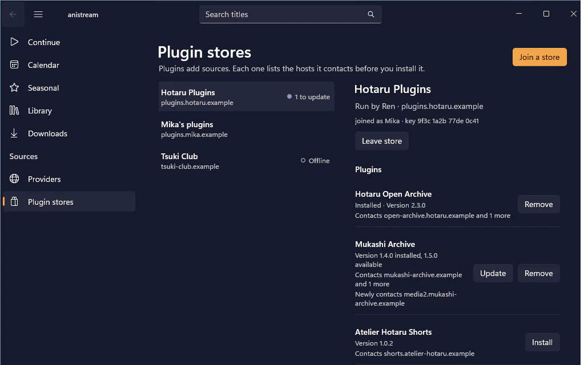This screenshot has width=588, height=365.
Task: Select Plugin stores in sidebar
Action: pos(69,202)
